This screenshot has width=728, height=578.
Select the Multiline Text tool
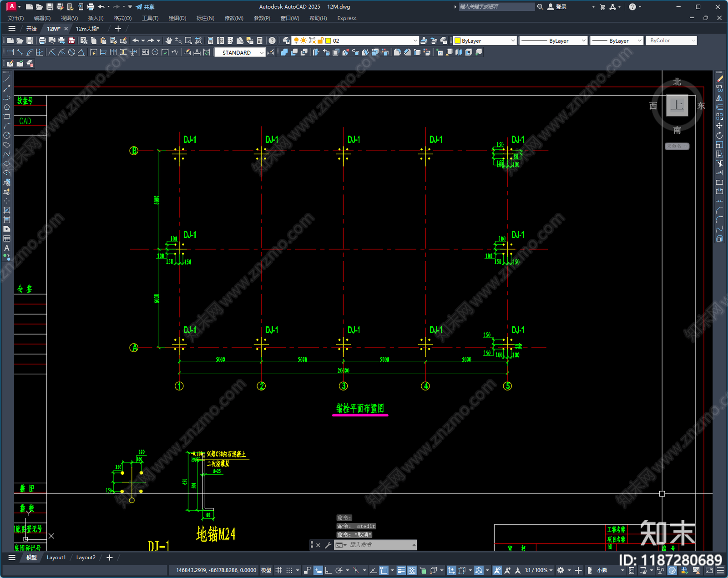[7, 248]
